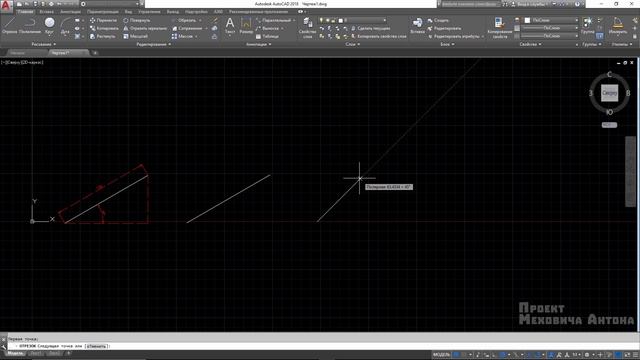Click ViewCube east direction В
The height and width of the screenshot is (360, 640).
pos(628,93)
